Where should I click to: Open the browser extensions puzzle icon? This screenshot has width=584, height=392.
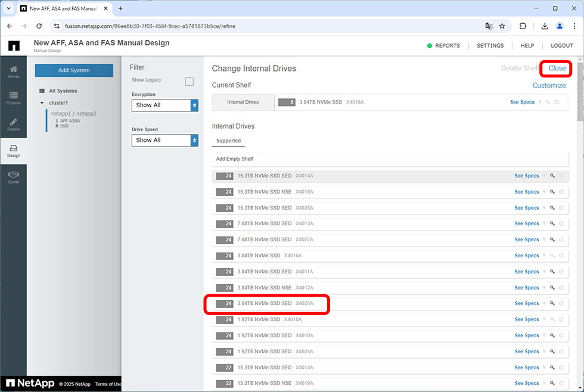click(x=523, y=26)
